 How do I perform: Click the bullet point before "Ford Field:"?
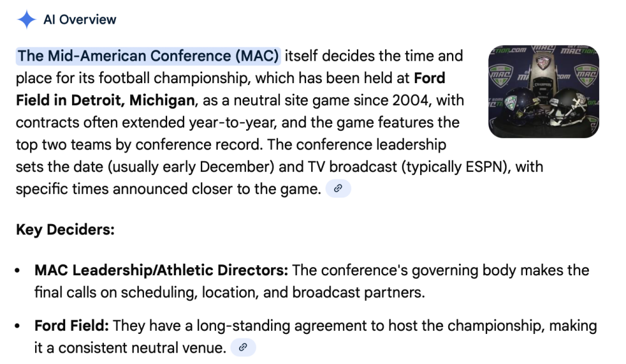pyautogui.click(x=21, y=326)
